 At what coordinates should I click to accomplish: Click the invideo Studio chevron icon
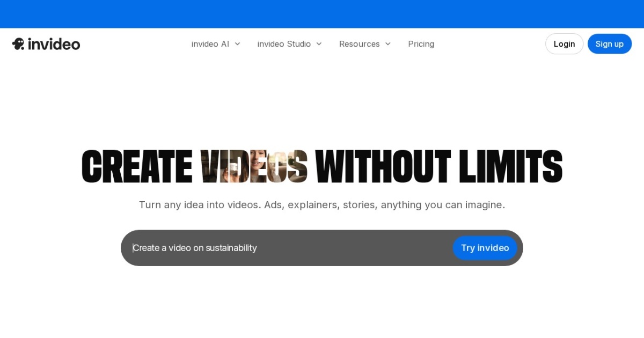tap(319, 44)
